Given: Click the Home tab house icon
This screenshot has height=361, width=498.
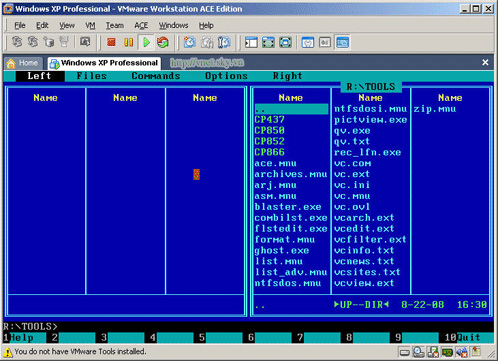Looking at the screenshot, I should pos(11,63).
